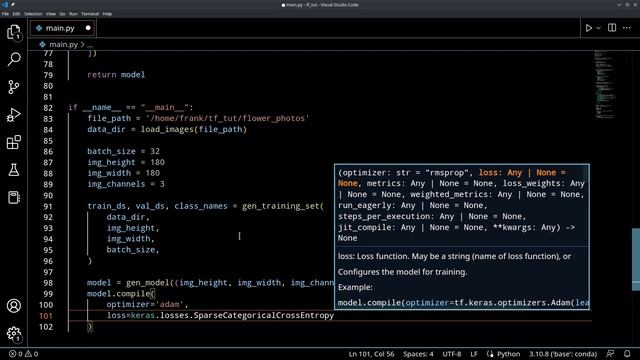Click the loss parameter description in tooltip
Viewport: 640px width, 360px height.
(x=454, y=256)
